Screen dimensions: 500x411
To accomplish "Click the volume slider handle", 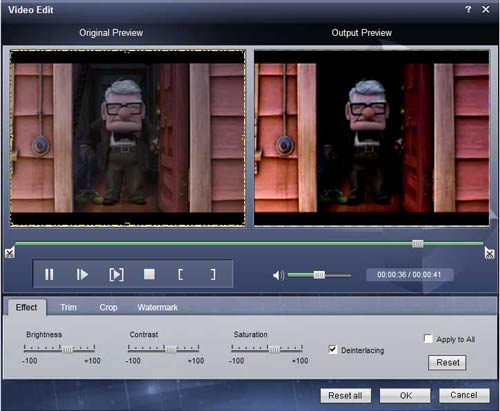I will coord(319,275).
